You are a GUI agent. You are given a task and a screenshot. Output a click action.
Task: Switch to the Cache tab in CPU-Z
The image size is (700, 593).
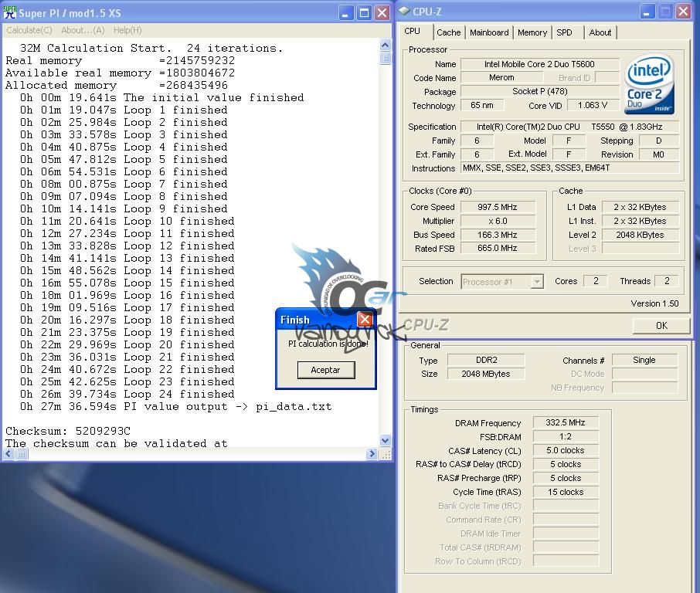[449, 32]
